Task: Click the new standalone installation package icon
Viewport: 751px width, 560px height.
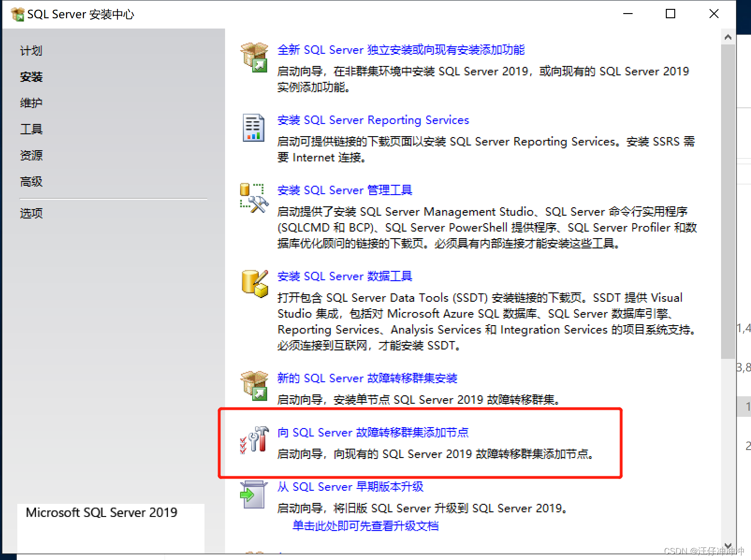Action: 254,56
